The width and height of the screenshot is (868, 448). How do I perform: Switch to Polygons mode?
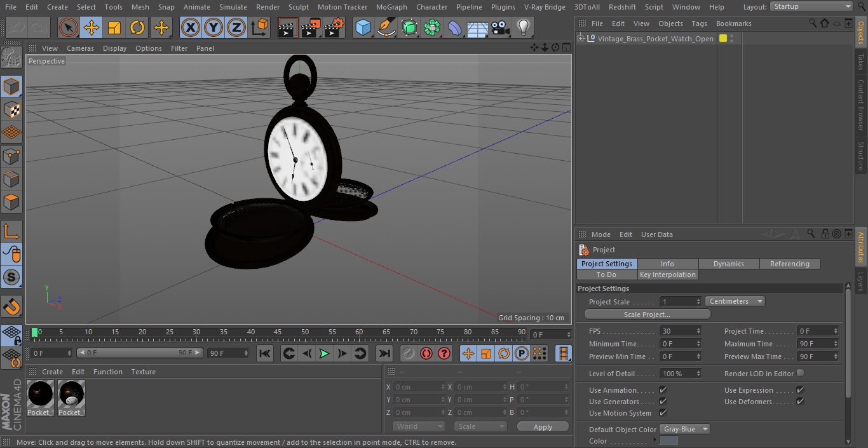click(x=11, y=202)
